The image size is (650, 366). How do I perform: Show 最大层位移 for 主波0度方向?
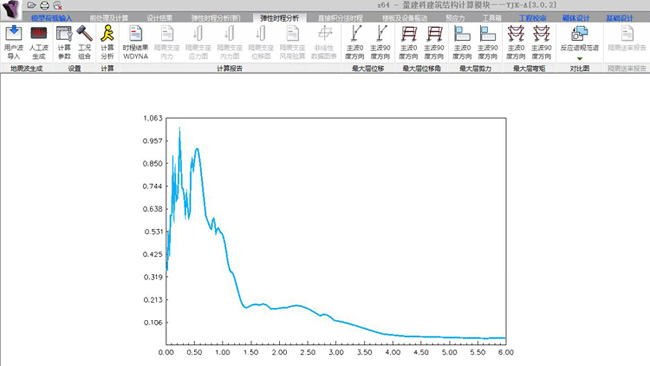coord(355,42)
